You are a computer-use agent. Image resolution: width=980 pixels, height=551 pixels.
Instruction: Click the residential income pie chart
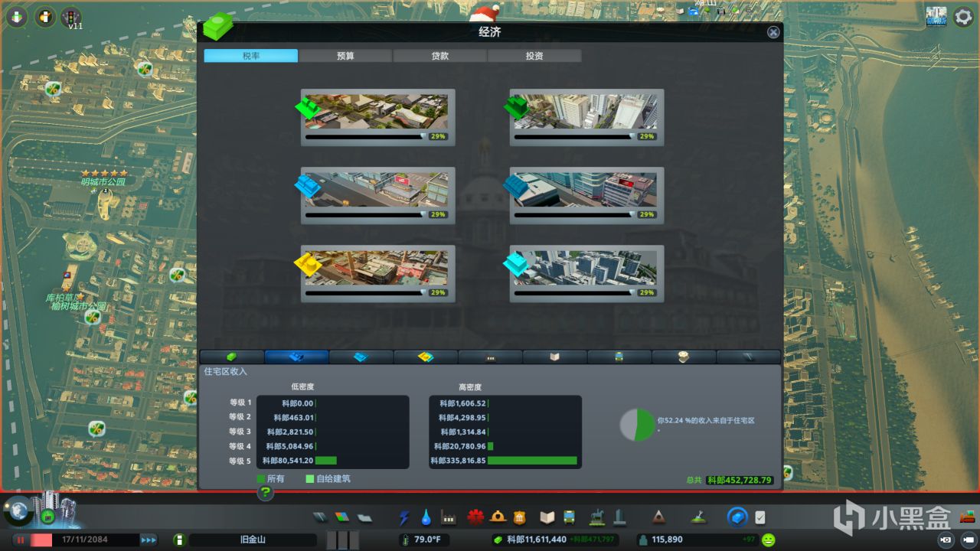click(x=637, y=424)
